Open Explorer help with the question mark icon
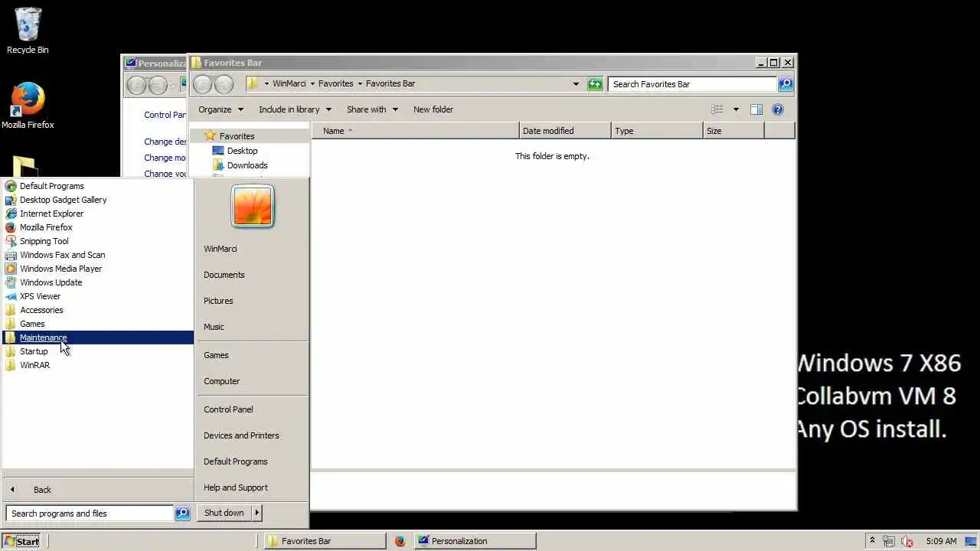Image resolution: width=980 pixels, height=551 pixels. [778, 109]
